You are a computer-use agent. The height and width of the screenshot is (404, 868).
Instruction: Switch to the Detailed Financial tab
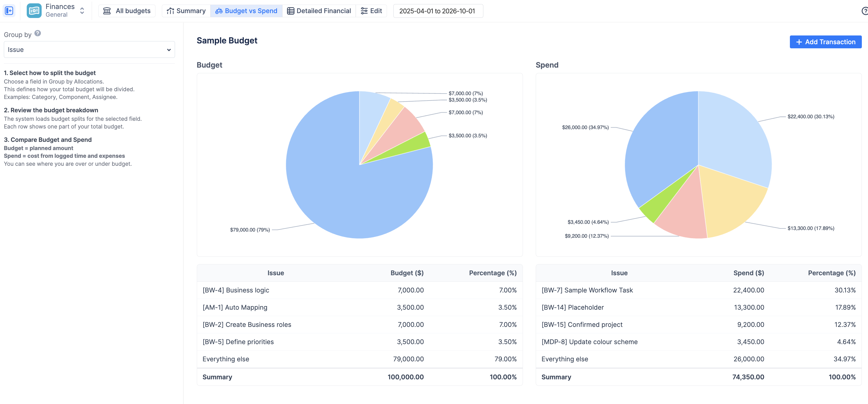(x=319, y=11)
